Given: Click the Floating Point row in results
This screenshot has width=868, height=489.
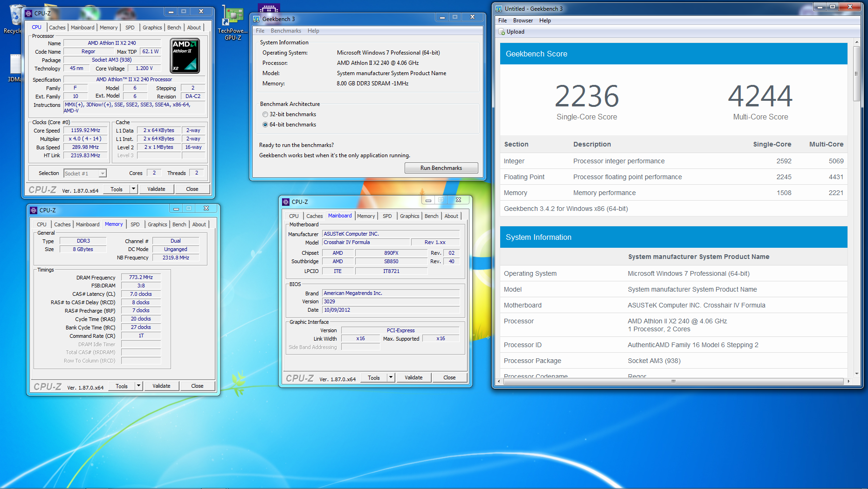Looking at the screenshot, I should coord(674,177).
